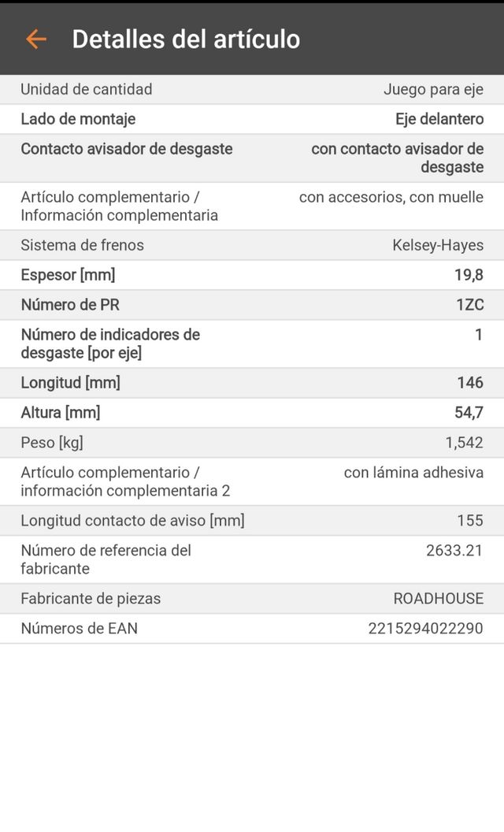Select manufacturer reference number 2633.21
This screenshot has height=832, width=504.
(454, 550)
